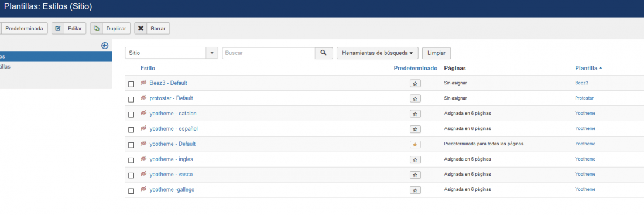Click the magnifier search button
644x215 pixels.
(324, 53)
